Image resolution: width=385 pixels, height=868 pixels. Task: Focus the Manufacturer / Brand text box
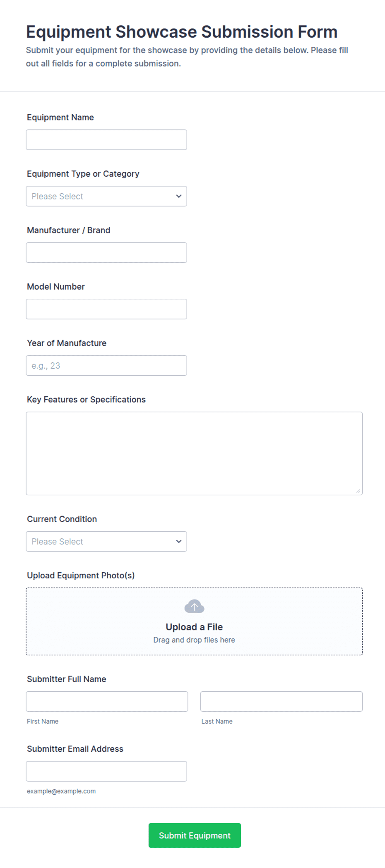(106, 253)
